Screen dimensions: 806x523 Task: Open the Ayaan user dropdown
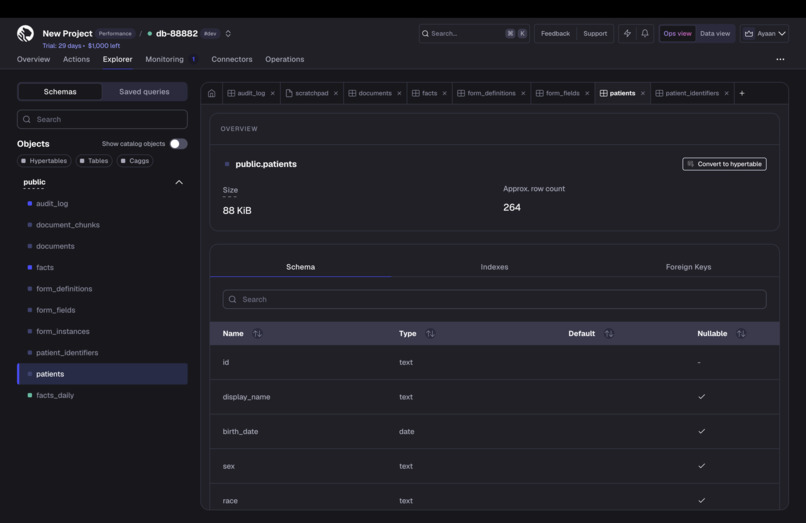[765, 33]
